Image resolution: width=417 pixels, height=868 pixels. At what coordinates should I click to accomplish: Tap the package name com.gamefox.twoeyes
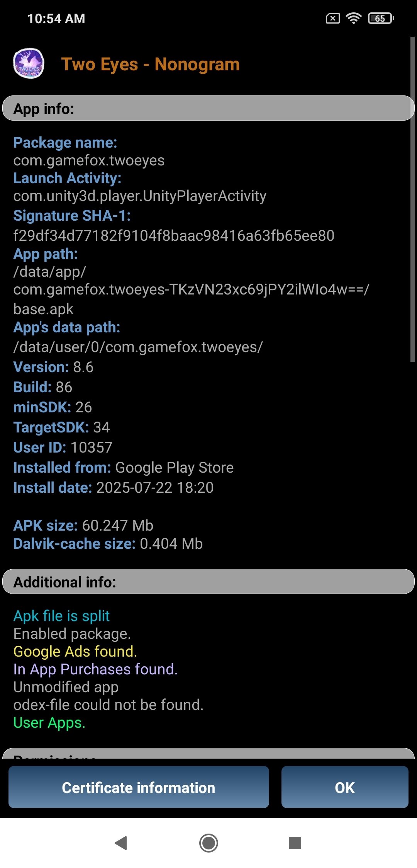(x=89, y=160)
